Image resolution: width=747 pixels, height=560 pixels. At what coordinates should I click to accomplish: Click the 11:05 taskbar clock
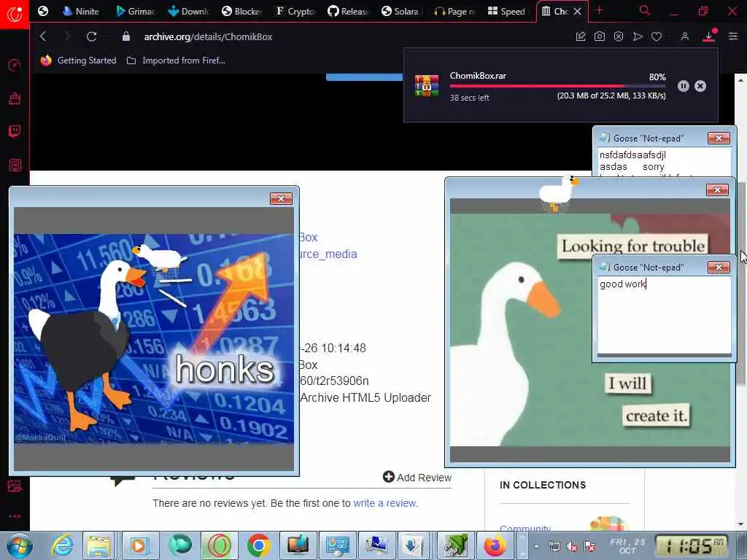(692, 546)
